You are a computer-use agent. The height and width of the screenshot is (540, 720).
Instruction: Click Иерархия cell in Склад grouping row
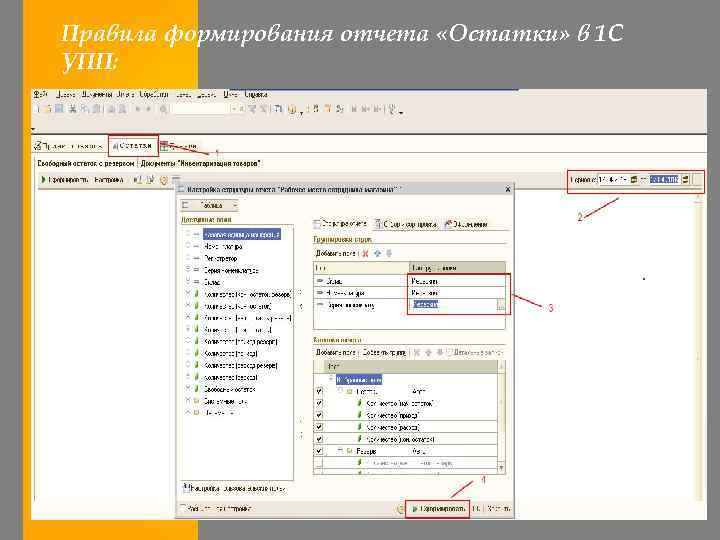(x=456, y=281)
